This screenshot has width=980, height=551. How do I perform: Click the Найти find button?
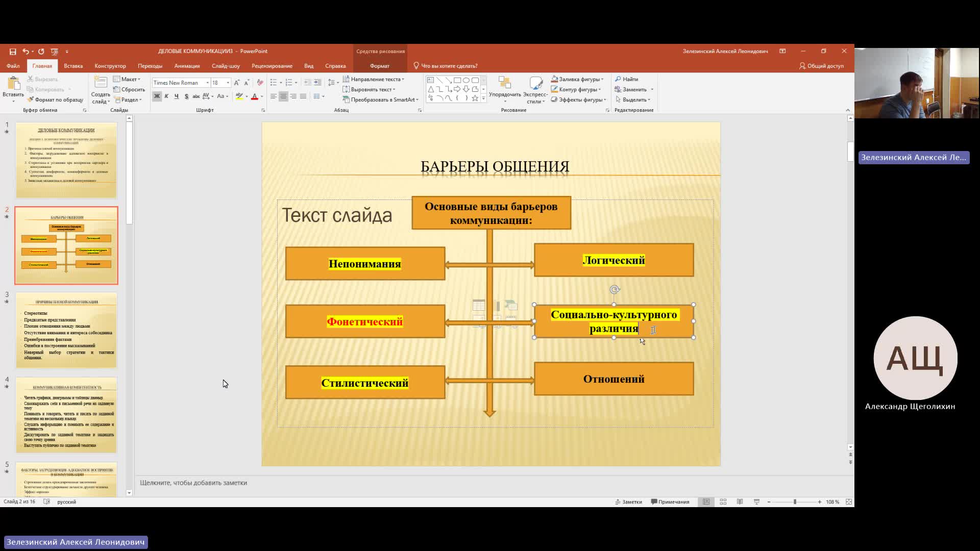pos(627,79)
